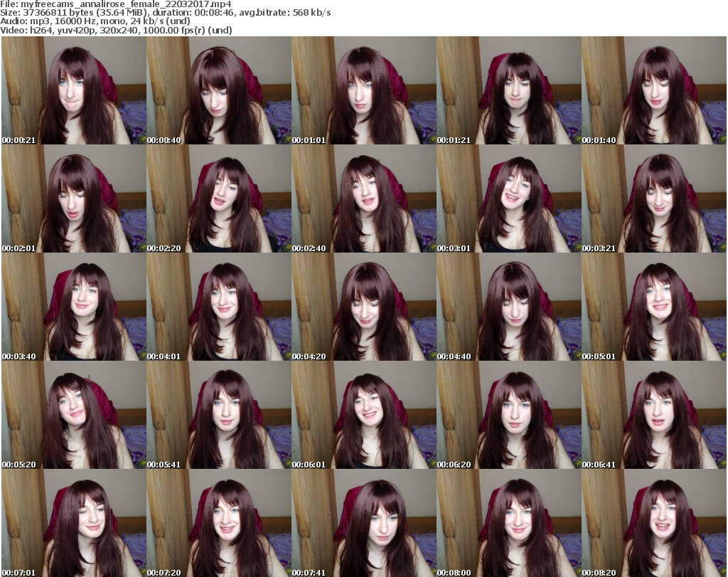Click the File name line at top
728x577 pixels.
116,4
